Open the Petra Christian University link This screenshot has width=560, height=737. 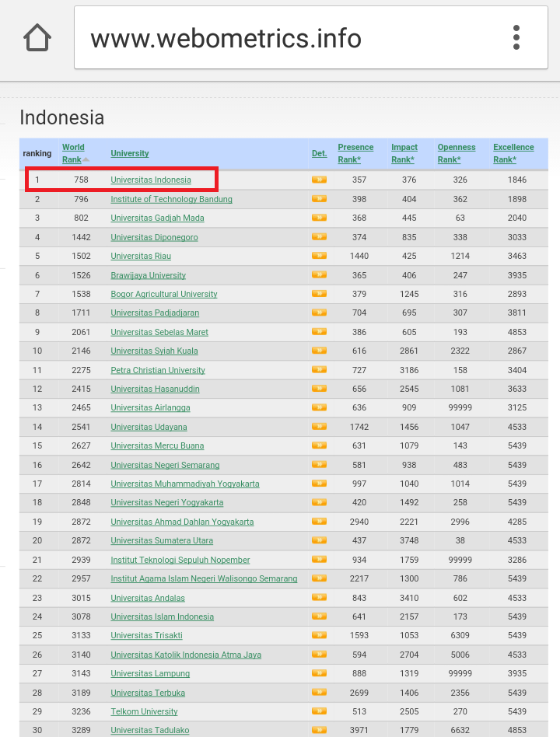click(x=158, y=370)
